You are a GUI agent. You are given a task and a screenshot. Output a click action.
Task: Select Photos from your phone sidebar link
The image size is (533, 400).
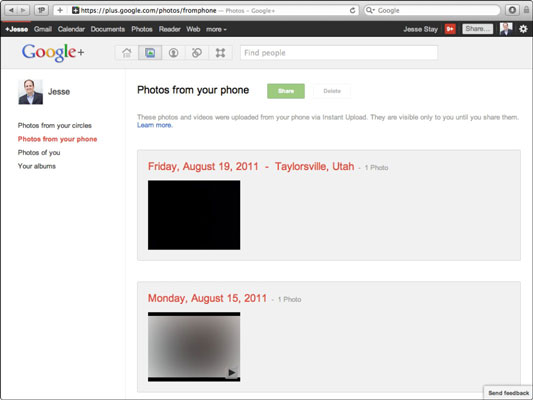57,139
